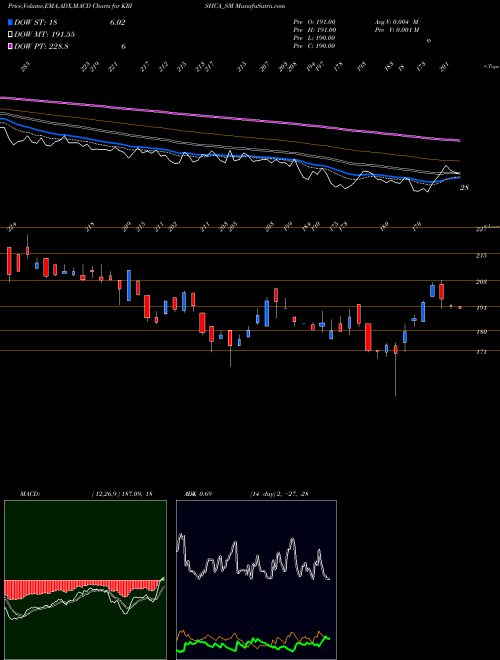Click the 'Pre L: 190.00' low value

tap(314, 38)
